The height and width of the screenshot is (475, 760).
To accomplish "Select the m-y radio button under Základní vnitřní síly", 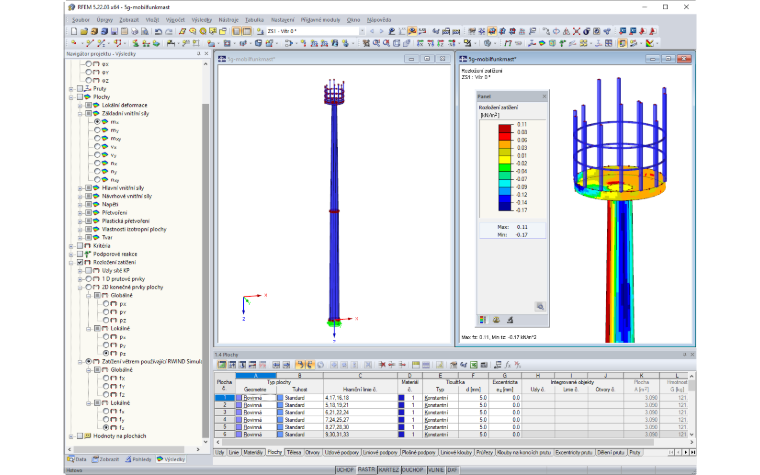I will (x=97, y=130).
